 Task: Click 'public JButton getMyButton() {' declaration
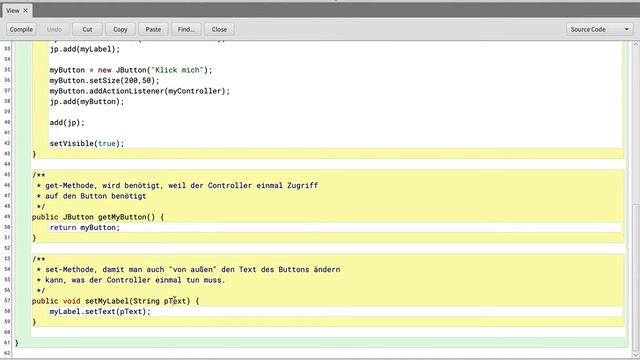[98, 217]
